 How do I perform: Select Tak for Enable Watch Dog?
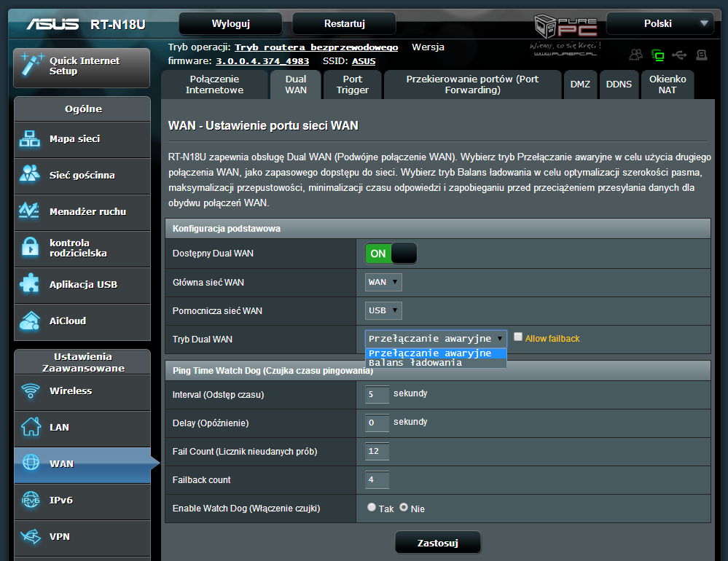click(372, 507)
